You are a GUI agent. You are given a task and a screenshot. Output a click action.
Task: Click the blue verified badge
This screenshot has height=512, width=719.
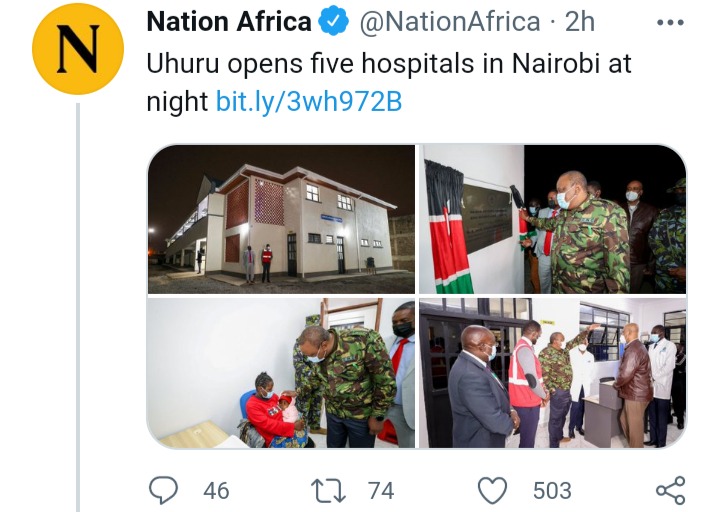tap(334, 22)
